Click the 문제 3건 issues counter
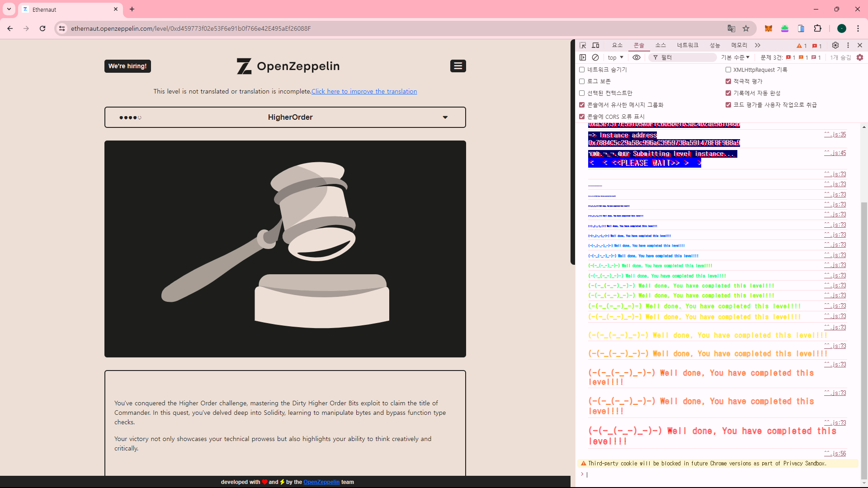The width and height of the screenshot is (868, 488). 791,57
